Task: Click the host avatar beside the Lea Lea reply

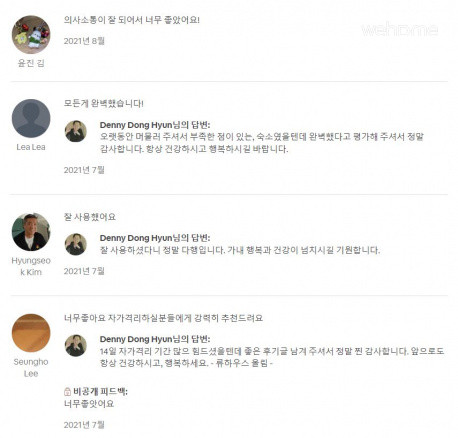Action: (76, 131)
